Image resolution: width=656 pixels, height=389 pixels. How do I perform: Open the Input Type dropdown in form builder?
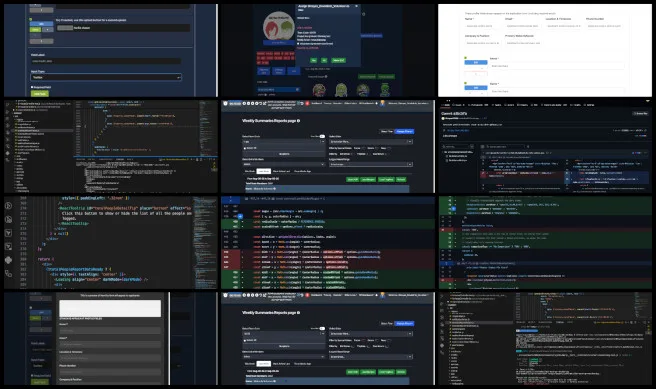(x=106, y=77)
